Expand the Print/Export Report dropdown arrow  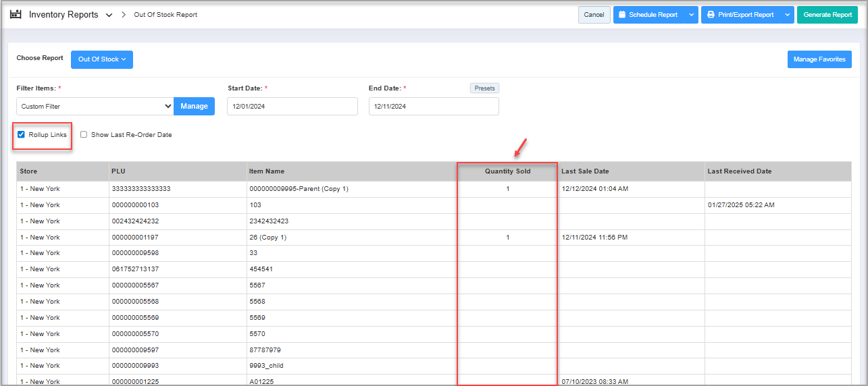787,15
